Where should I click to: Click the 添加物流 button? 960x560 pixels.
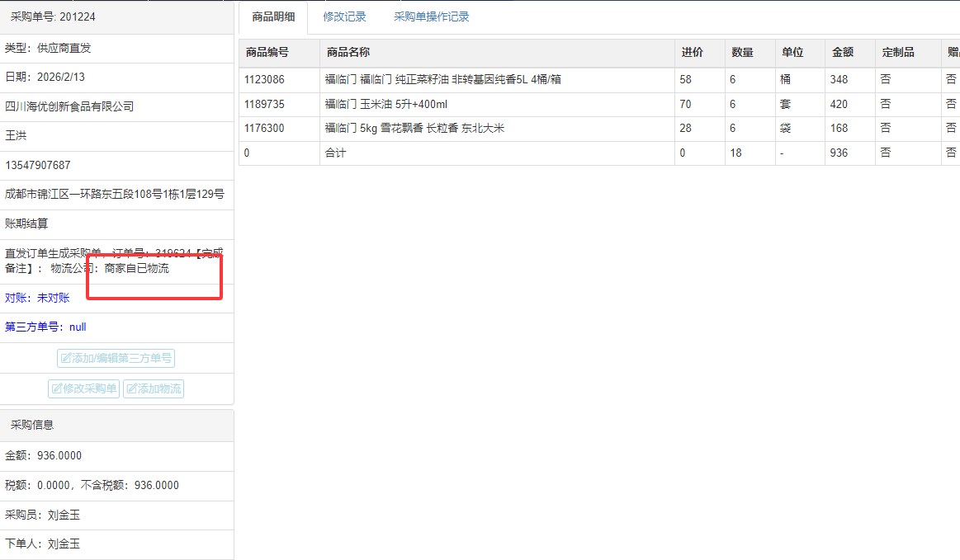pos(154,388)
